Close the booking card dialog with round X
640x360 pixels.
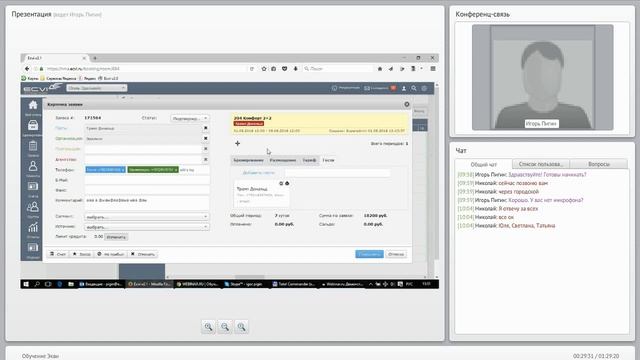tap(407, 104)
